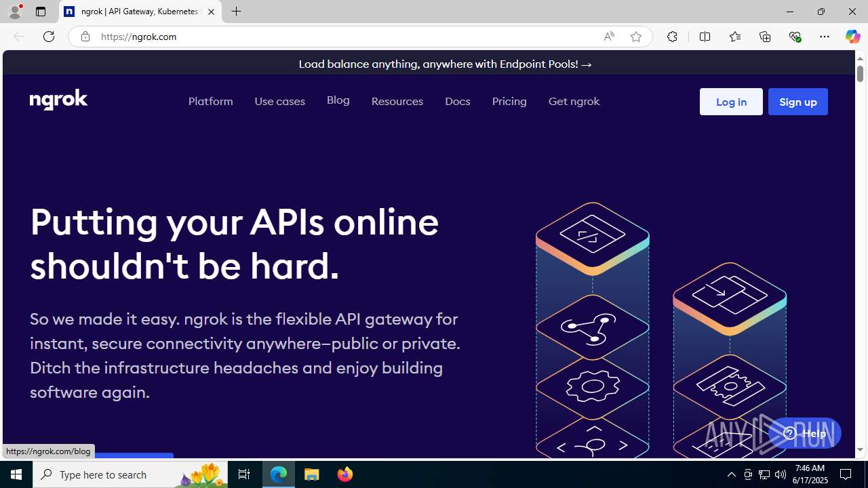The image size is (868, 488).
Task: Open tab actions menu
Action: click(41, 12)
